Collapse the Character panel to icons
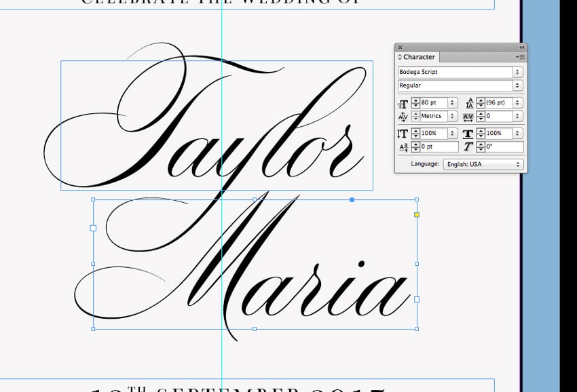This screenshot has width=577, height=392. pos(521,47)
